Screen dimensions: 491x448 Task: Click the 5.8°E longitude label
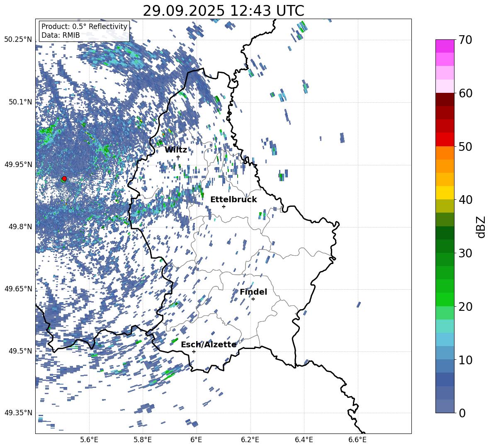[143, 440]
